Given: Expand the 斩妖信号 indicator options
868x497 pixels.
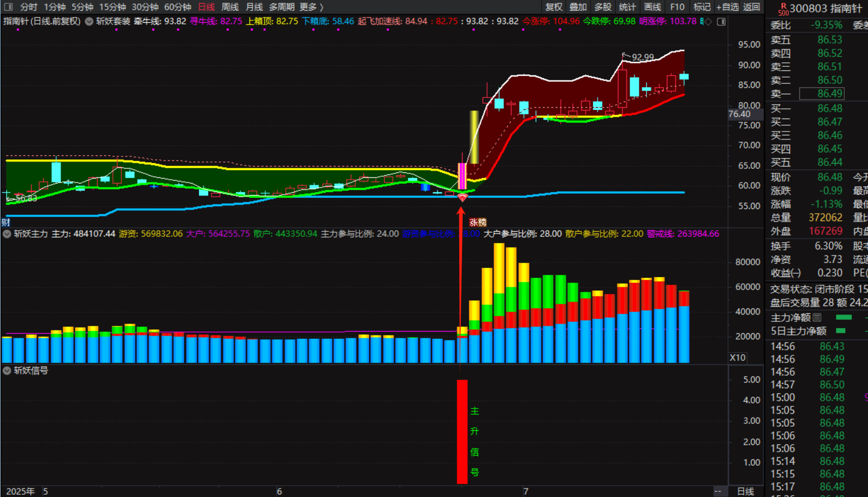Looking at the screenshot, I should [x=7, y=371].
